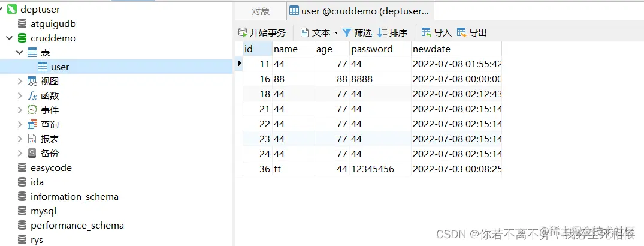
Task: Click name cell tt
Action: coord(294,169)
